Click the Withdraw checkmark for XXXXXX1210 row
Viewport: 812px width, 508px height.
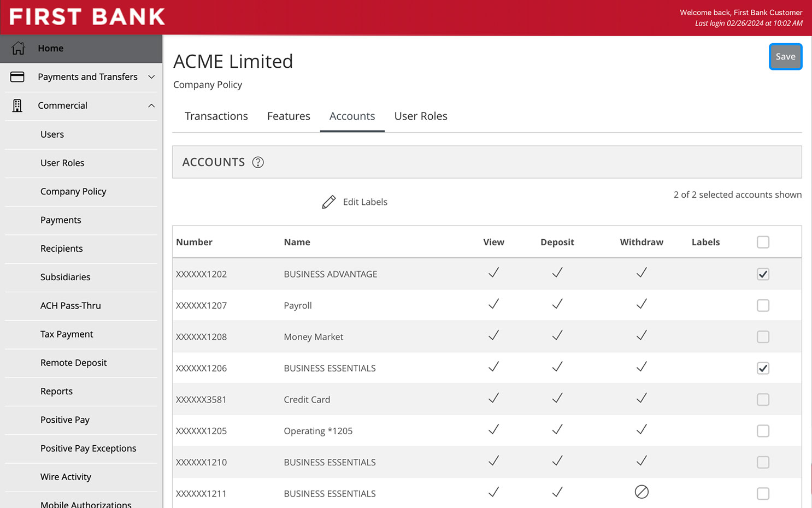point(642,460)
